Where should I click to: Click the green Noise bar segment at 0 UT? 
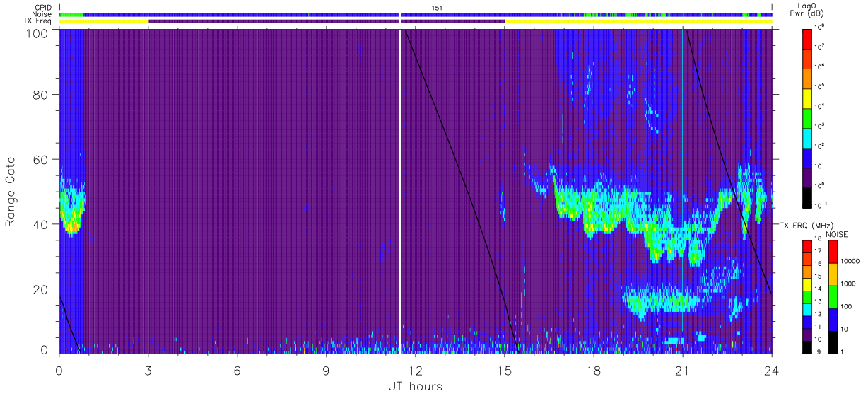[x=71, y=14]
